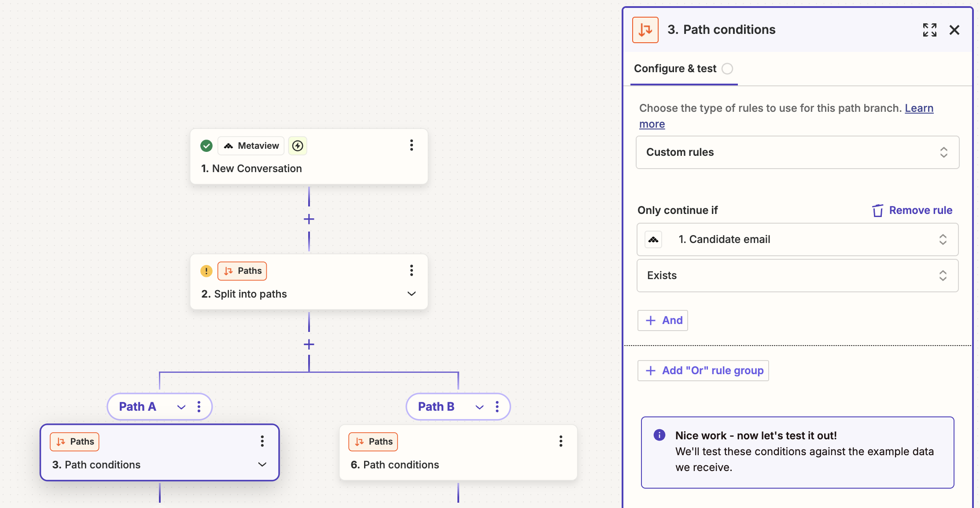Screen dimensions: 980x508
Task: Open the Path B three-dot options menu
Action: click(497, 407)
